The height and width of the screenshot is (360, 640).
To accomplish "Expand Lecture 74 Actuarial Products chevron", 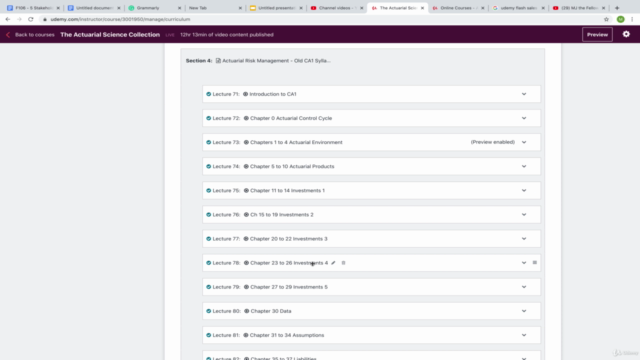I will coord(524,166).
